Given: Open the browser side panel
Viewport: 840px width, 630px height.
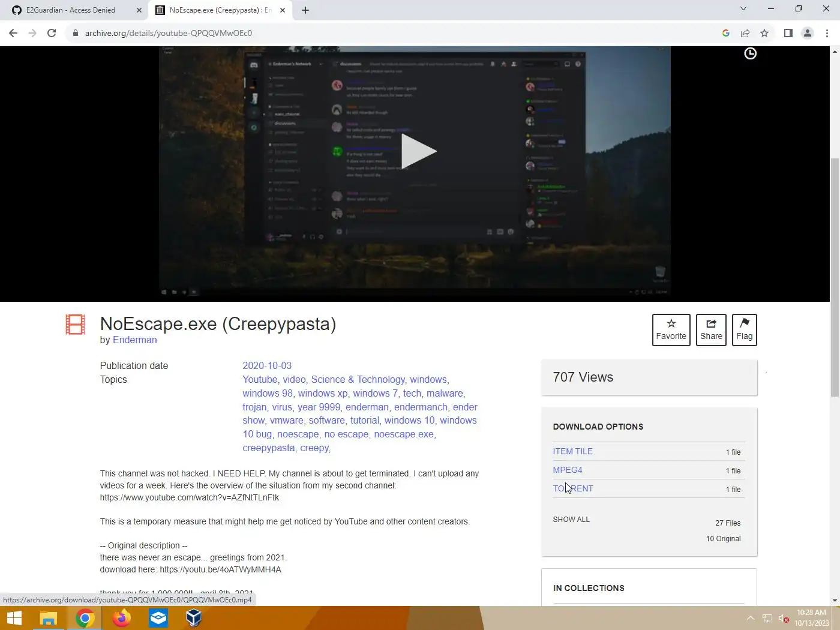Looking at the screenshot, I should coord(788,33).
